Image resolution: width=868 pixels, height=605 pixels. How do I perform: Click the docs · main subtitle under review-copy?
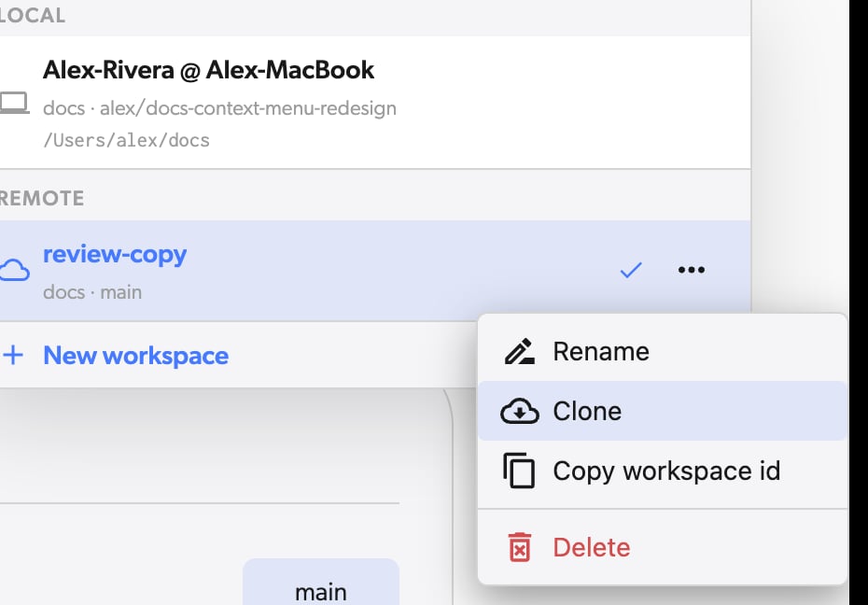click(92, 292)
